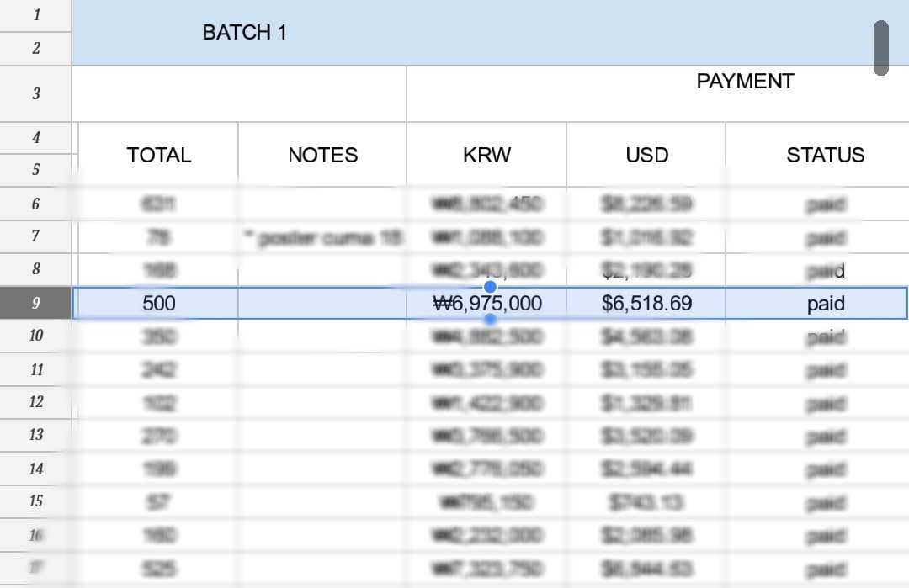Screen dimensions: 909x588
Task: Click row header 6
Action: click(35, 204)
